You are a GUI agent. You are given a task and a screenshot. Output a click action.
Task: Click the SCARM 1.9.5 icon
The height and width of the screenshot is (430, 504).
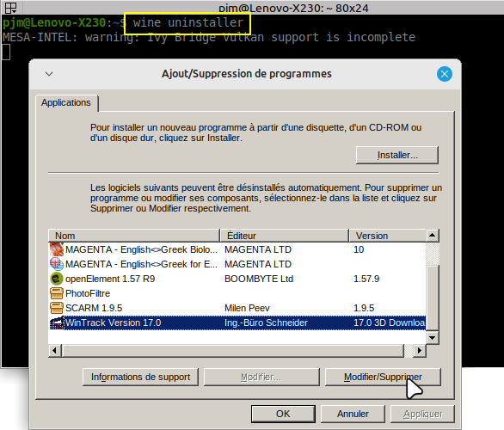57,308
